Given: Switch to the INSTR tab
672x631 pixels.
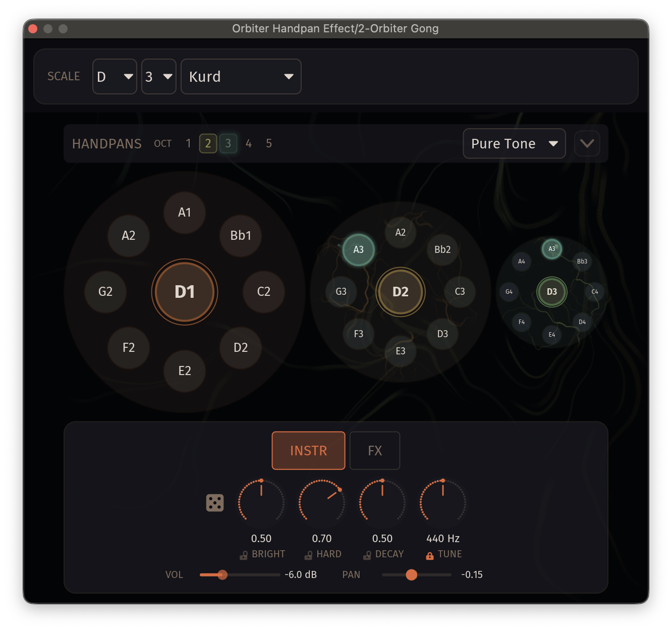Looking at the screenshot, I should 308,450.
